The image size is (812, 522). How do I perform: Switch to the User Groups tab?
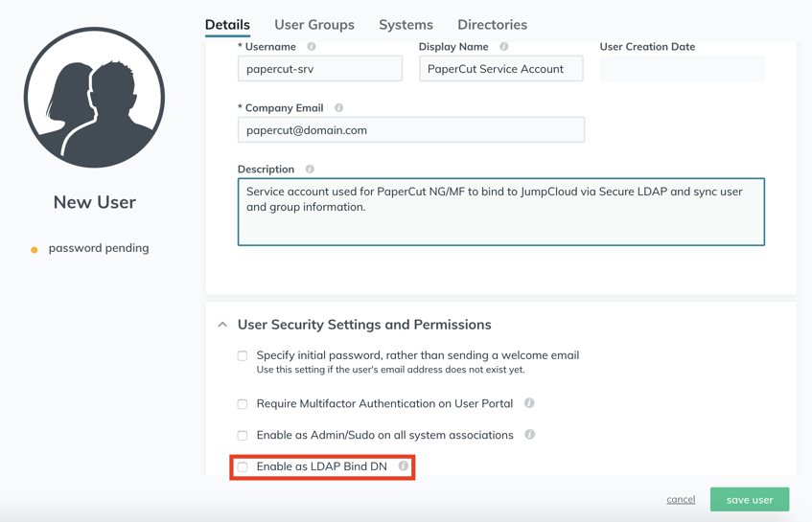click(314, 25)
